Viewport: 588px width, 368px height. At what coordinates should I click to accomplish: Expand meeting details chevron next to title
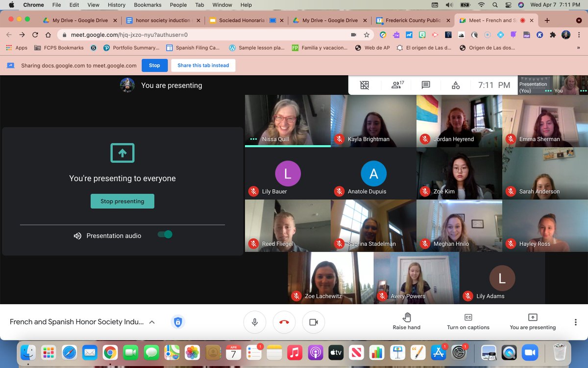point(152,322)
